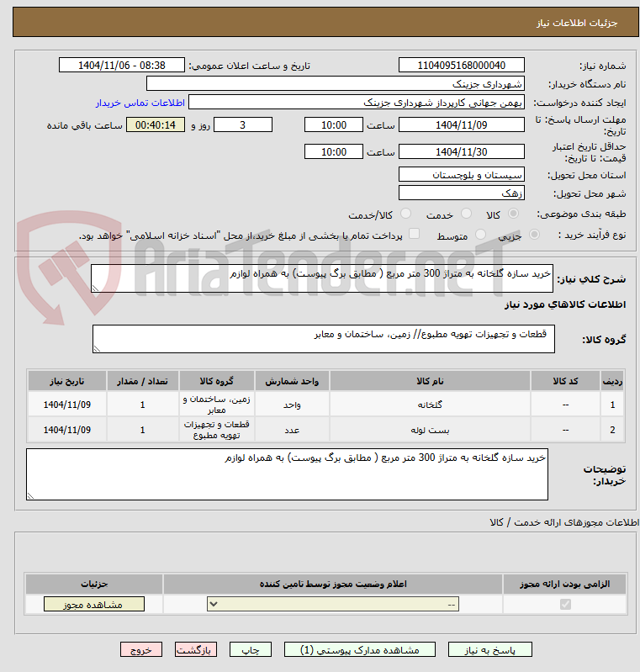Click the بست لوله item name cell
The height and width of the screenshot is (672, 640).
point(430,430)
